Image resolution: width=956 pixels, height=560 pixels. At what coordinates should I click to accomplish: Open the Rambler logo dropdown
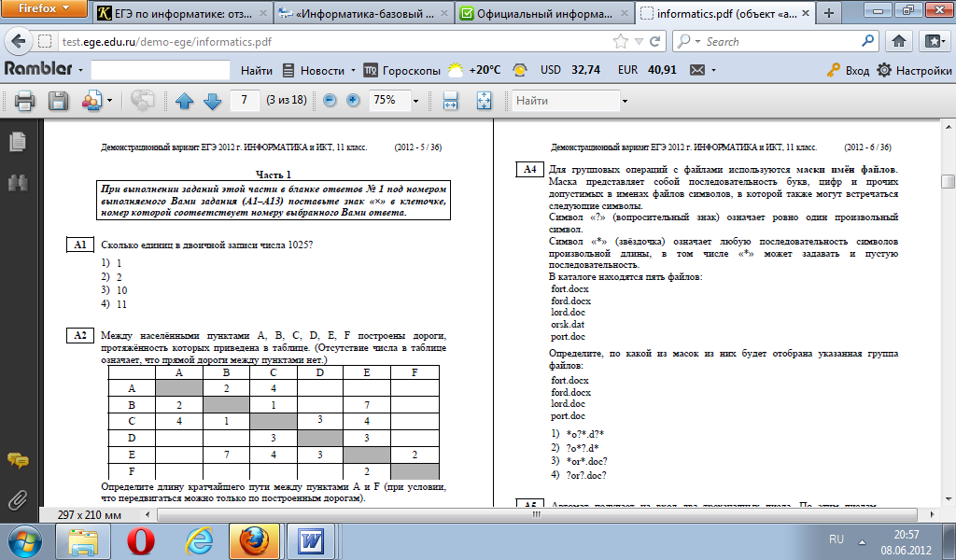(x=80, y=71)
